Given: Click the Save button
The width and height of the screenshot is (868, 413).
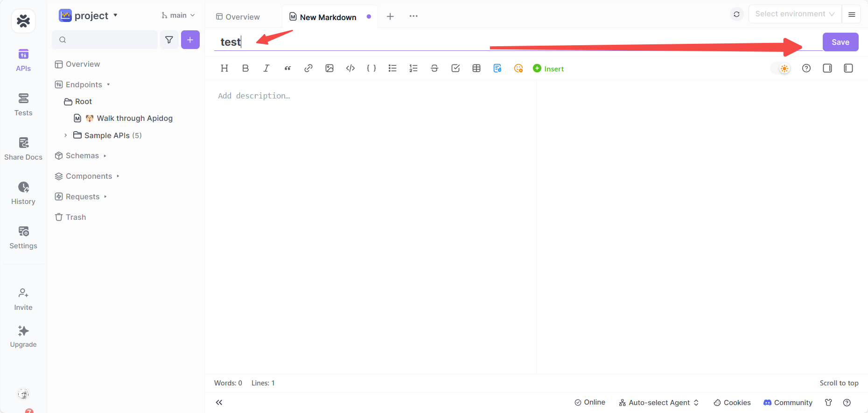Looking at the screenshot, I should 840,42.
